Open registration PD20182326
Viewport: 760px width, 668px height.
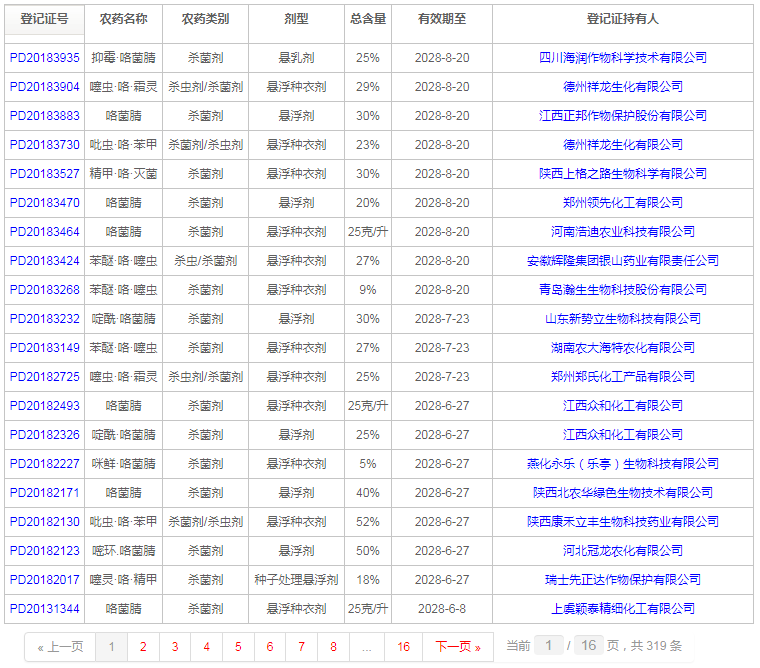coord(45,435)
